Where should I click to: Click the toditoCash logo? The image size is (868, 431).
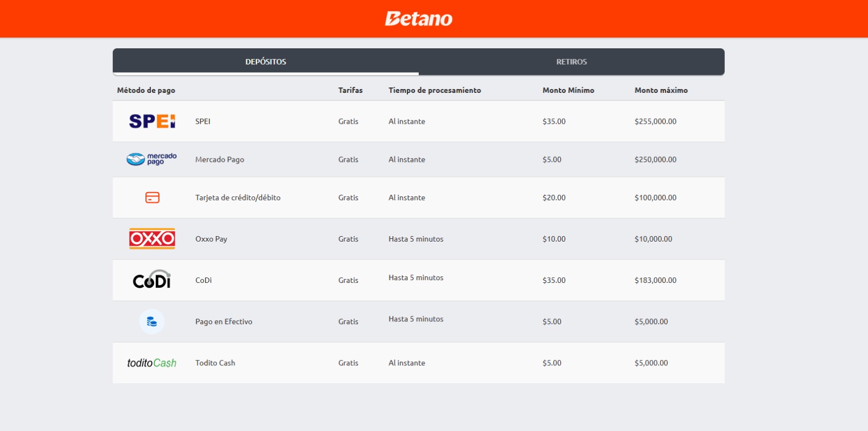pos(152,363)
